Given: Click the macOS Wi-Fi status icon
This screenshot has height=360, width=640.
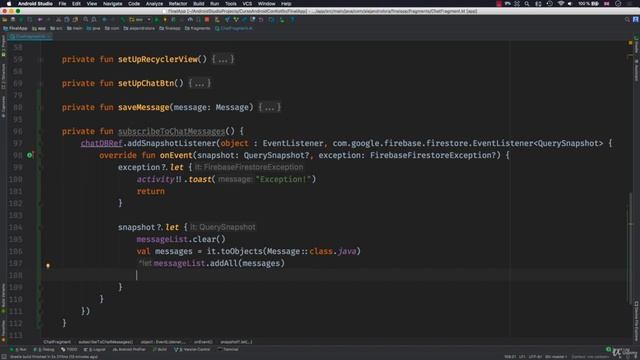Looking at the screenshot, I should [x=561, y=4].
